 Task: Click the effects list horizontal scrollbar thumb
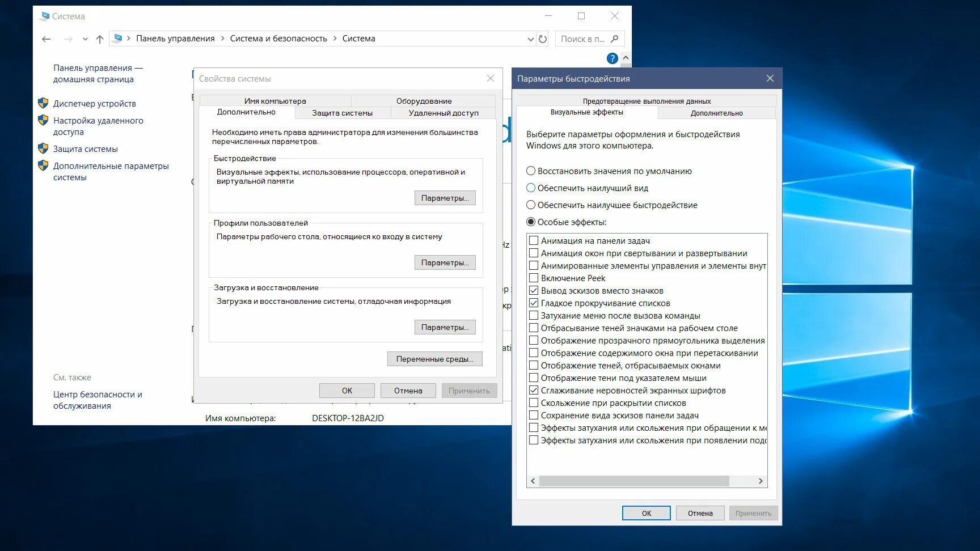(x=634, y=481)
